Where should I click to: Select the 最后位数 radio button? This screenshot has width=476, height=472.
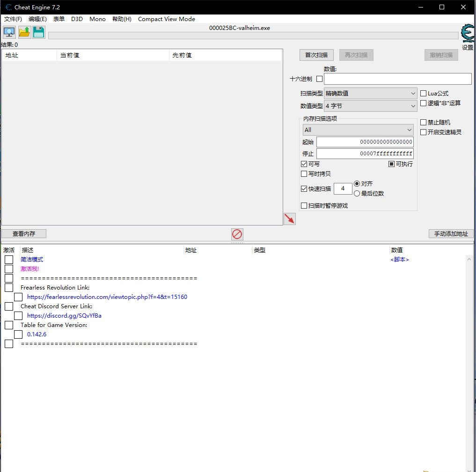tap(357, 194)
